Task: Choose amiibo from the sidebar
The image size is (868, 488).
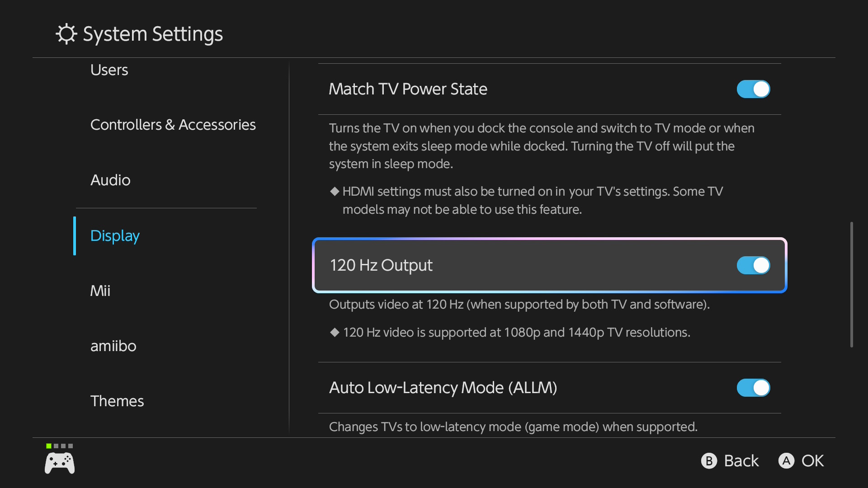Action: (113, 346)
